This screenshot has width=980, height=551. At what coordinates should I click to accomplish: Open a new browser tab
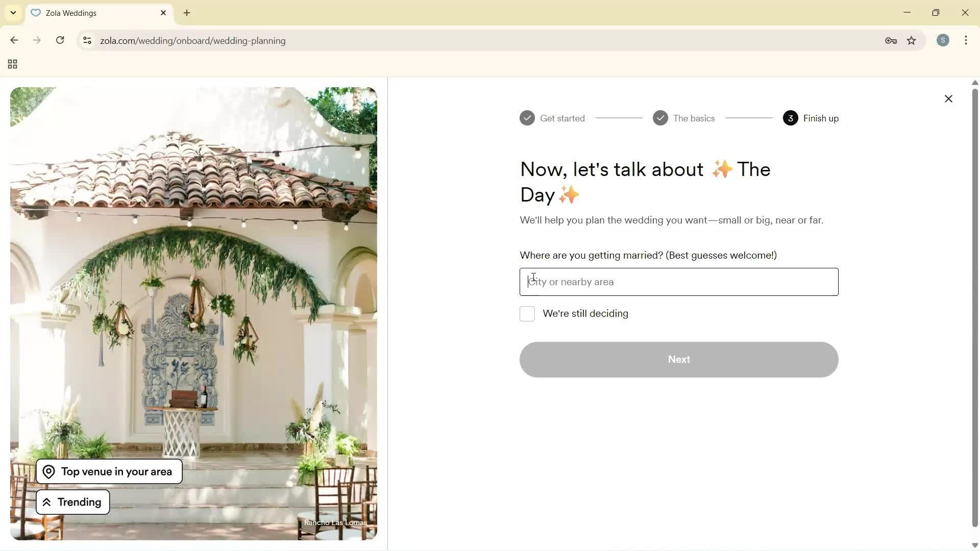click(186, 13)
